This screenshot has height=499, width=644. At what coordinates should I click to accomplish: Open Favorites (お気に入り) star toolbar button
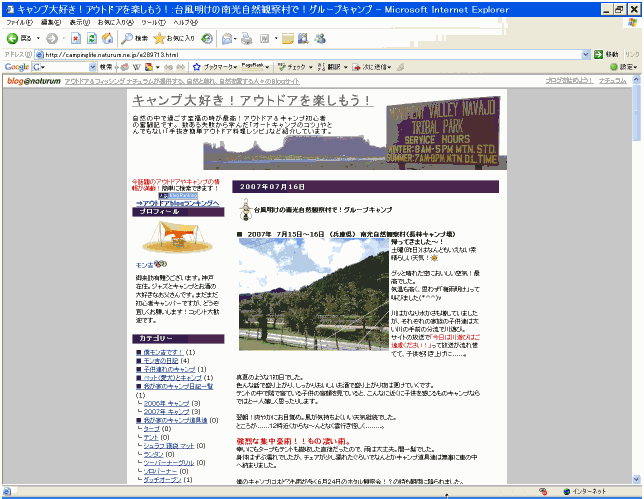(x=173, y=39)
